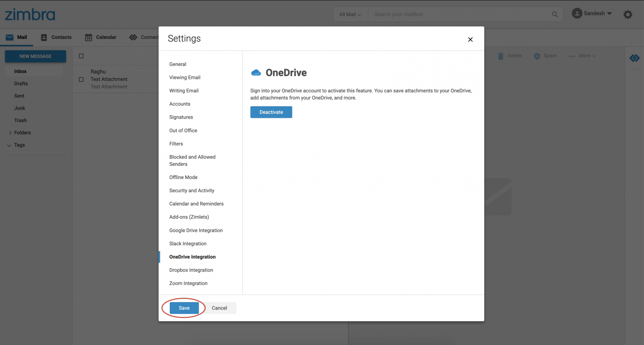644x345 pixels.
Task: Click the search magnifier icon
Action: 555,14
